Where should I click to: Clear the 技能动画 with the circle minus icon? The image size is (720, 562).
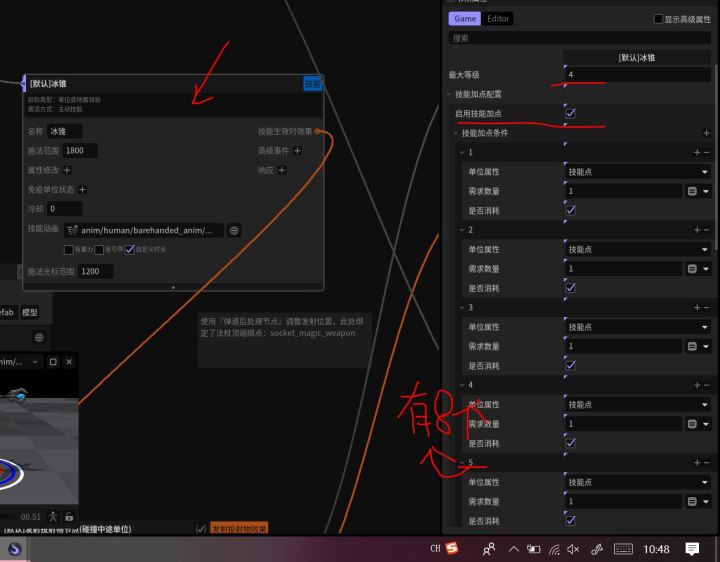(234, 230)
